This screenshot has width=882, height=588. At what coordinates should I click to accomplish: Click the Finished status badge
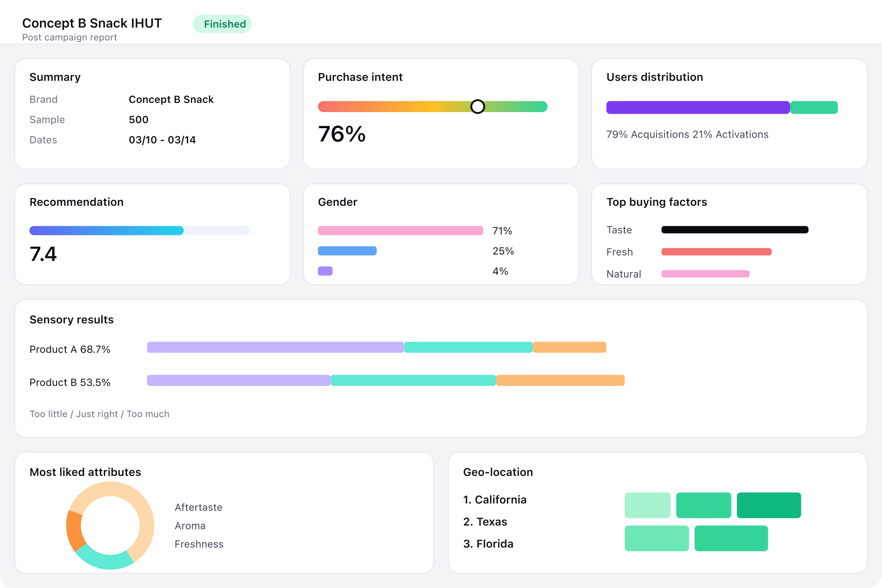tap(222, 24)
